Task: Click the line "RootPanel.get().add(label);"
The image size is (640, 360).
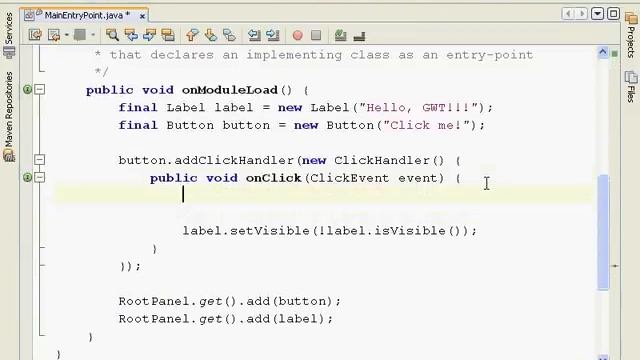Action: tap(225, 319)
